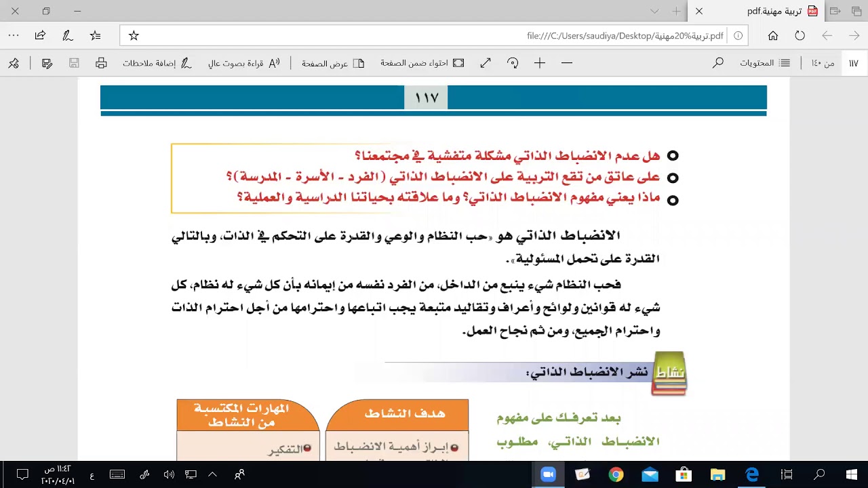
Task: Enter full screen view of the PDF
Action: pos(486,63)
